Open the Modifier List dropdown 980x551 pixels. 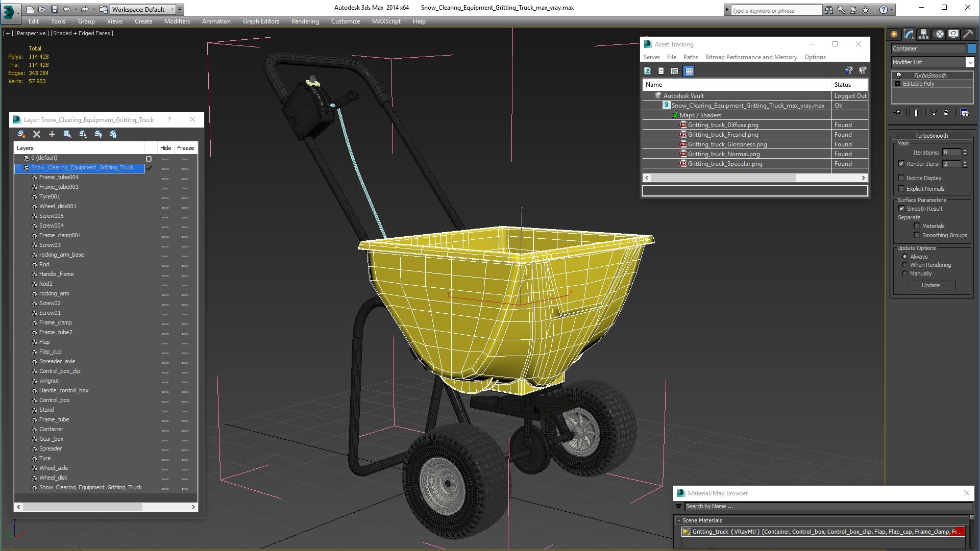click(933, 62)
